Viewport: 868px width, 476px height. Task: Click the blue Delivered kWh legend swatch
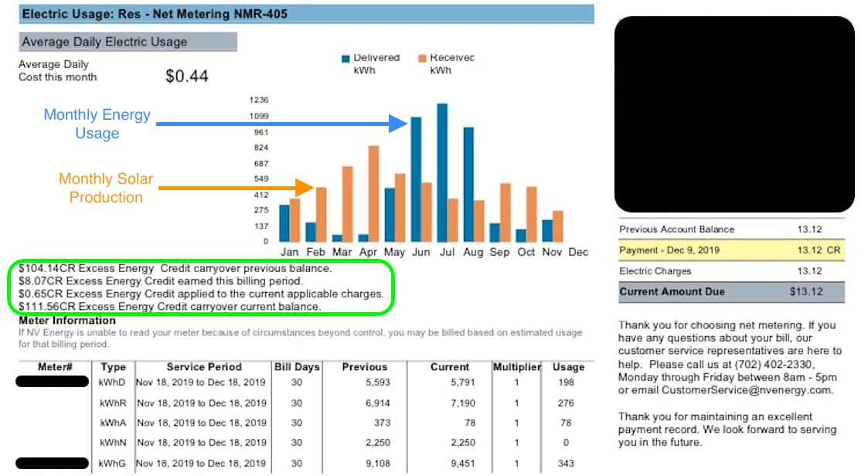click(x=346, y=59)
